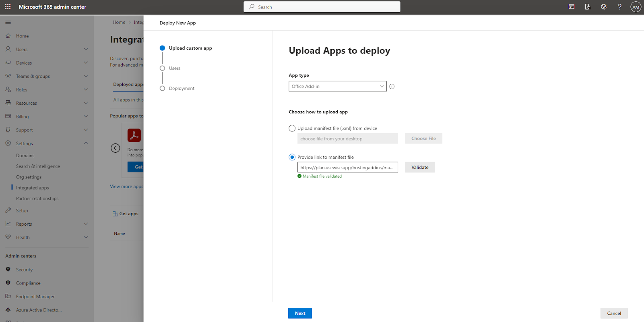Click the Health heart icon
644x322 pixels.
coord(8,237)
